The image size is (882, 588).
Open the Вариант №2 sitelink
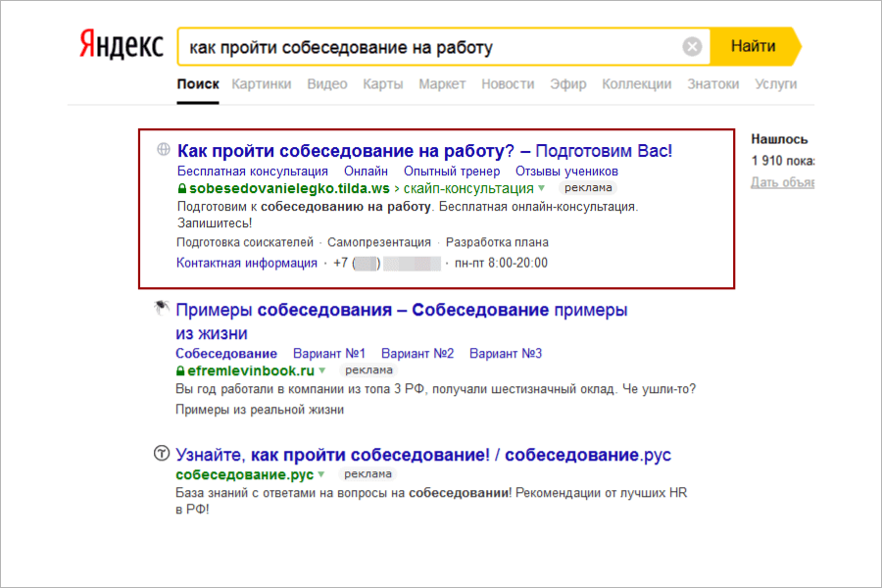point(417,353)
